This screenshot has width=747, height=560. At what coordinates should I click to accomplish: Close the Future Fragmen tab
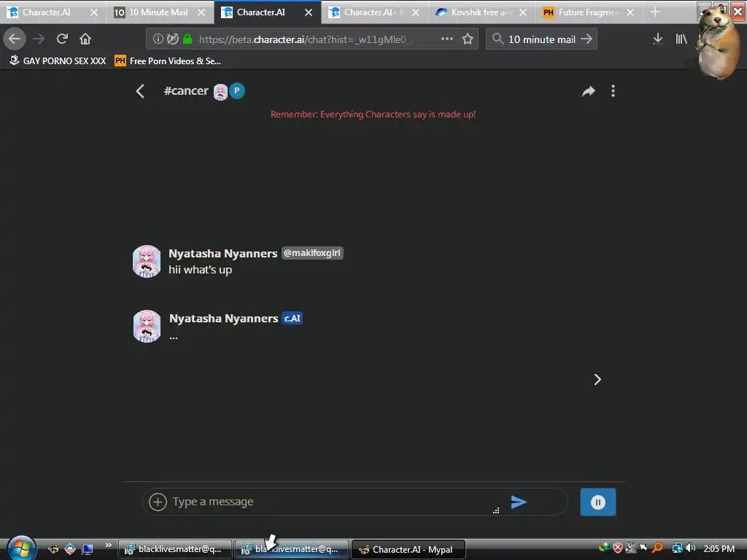pyautogui.click(x=630, y=12)
